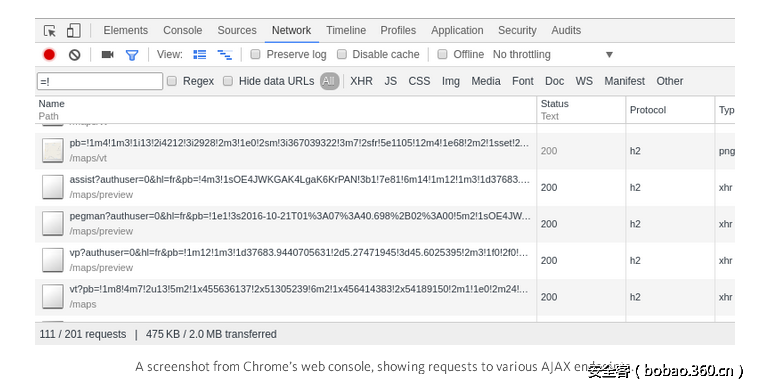The image size is (758, 389).
Task: Open the Console tab
Action: click(182, 30)
